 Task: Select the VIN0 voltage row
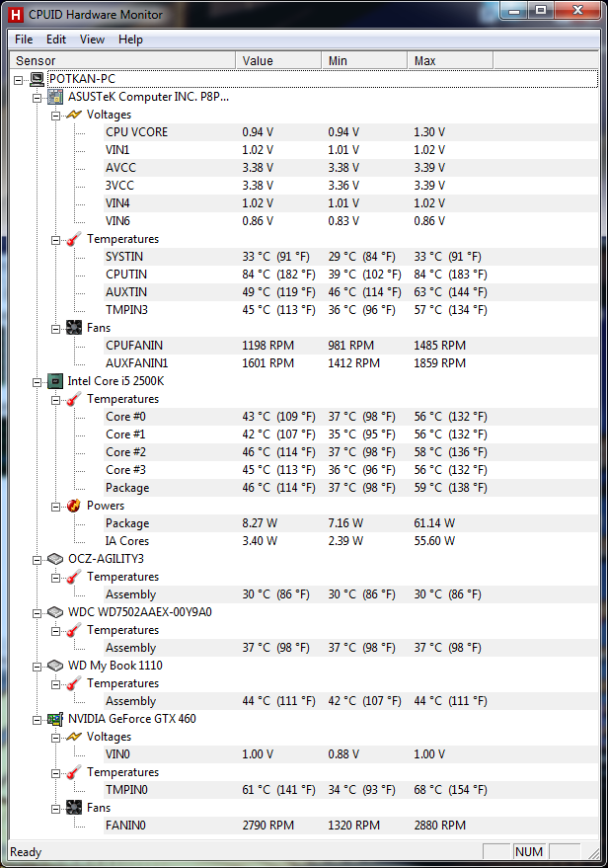350,754
